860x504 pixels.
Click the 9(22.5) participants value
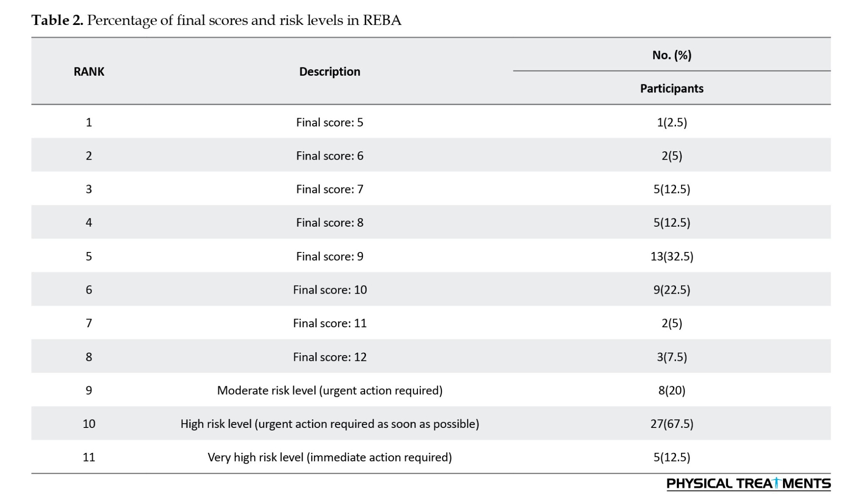[x=672, y=290]
